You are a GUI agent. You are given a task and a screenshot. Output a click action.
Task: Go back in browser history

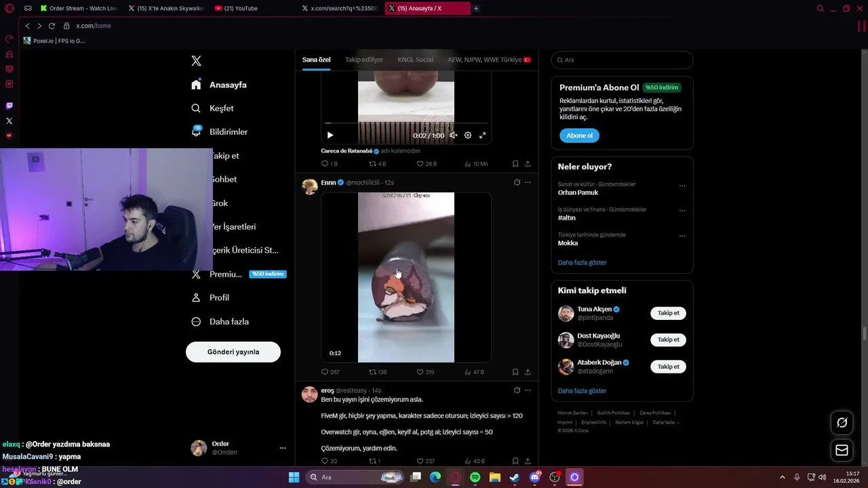coord(27,26)
